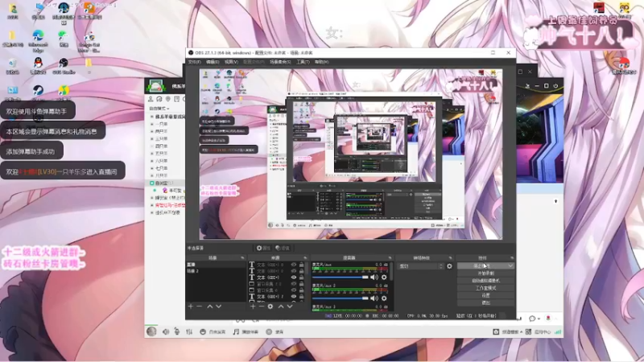
Task: Expand the 一只羊 channel tree node
Action: 152,124
